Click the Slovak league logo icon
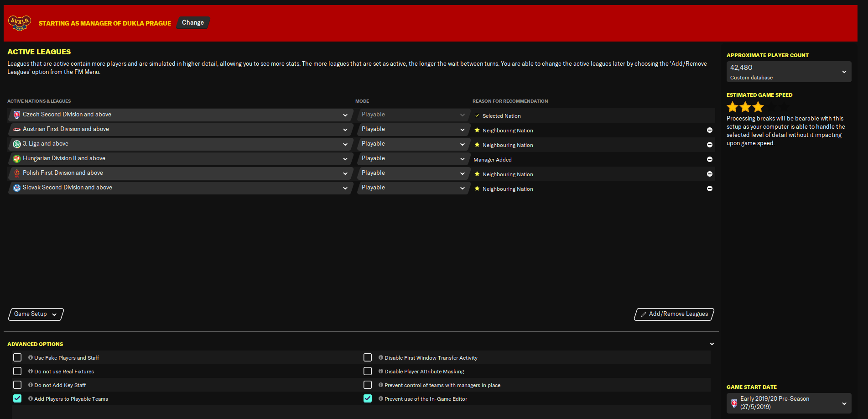Viewport: 868px width, 419px height. (x=17, y=188)
